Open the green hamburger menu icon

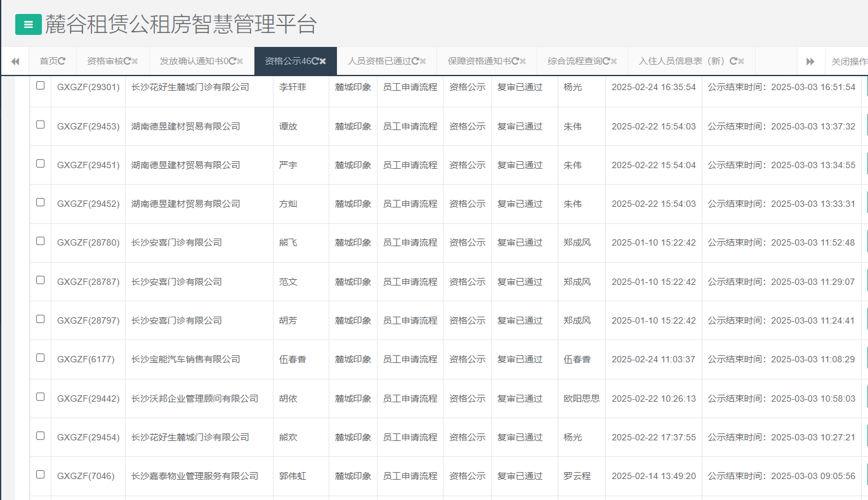coord(28,23)
